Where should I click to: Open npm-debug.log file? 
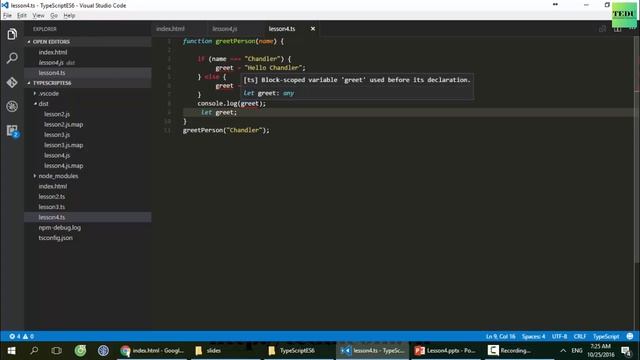60,227
